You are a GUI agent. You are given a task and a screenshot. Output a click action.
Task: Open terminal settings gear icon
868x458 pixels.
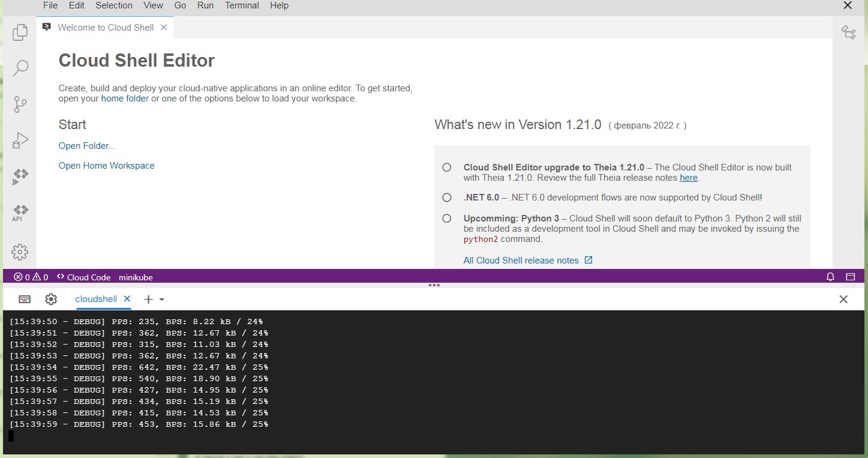pyautogui.click(x=51, y=299)
